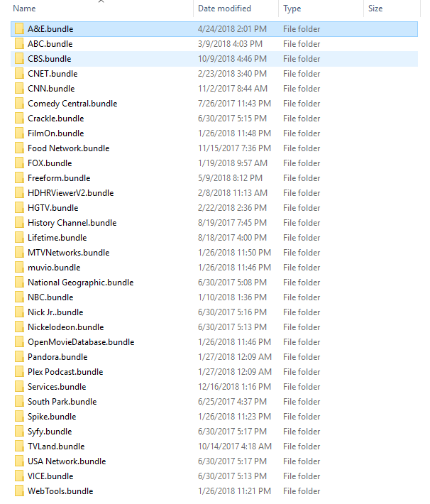Click the muvio.bundle folder icon
Screen dimensions: 430x504
coord(19,268)
